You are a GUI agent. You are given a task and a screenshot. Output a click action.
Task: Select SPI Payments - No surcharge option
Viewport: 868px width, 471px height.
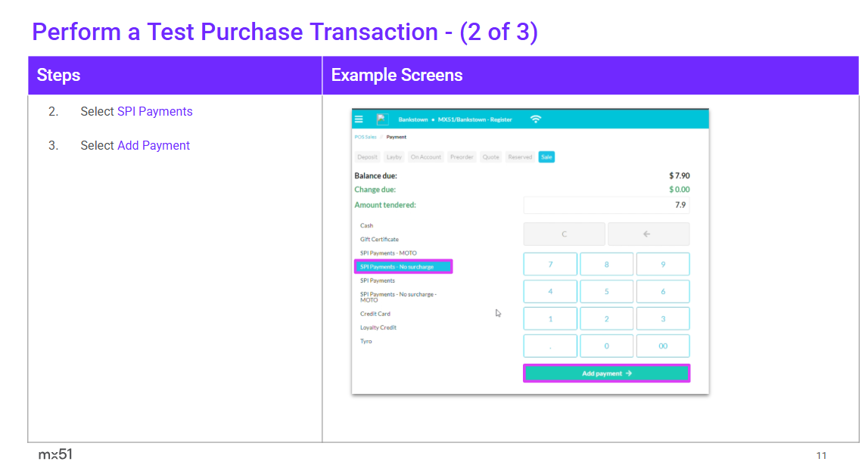pyautogui.click(x=403, y=267)
